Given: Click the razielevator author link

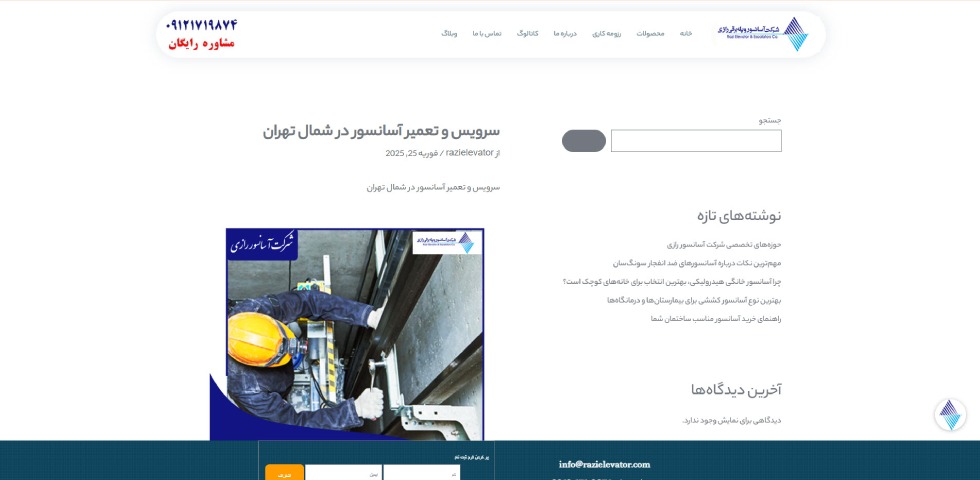Looking at the screenshot, I should point(470,153).
